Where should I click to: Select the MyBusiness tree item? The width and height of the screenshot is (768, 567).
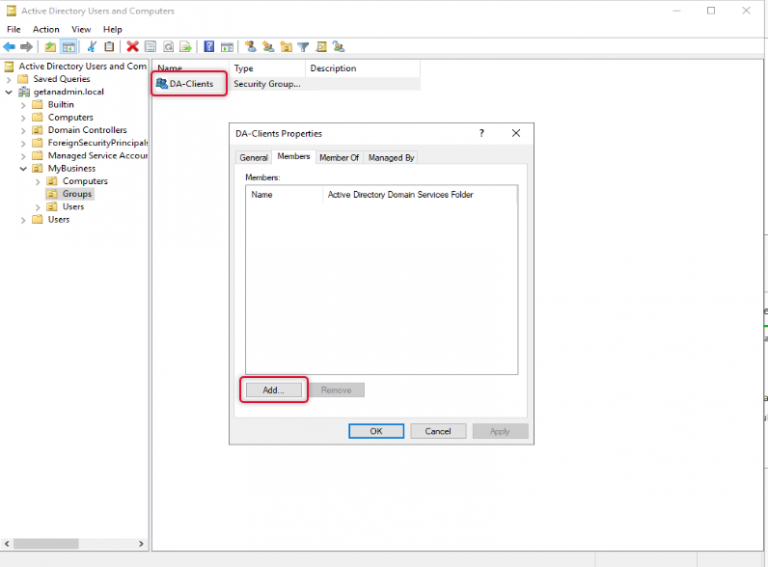[x=72, y=168]
